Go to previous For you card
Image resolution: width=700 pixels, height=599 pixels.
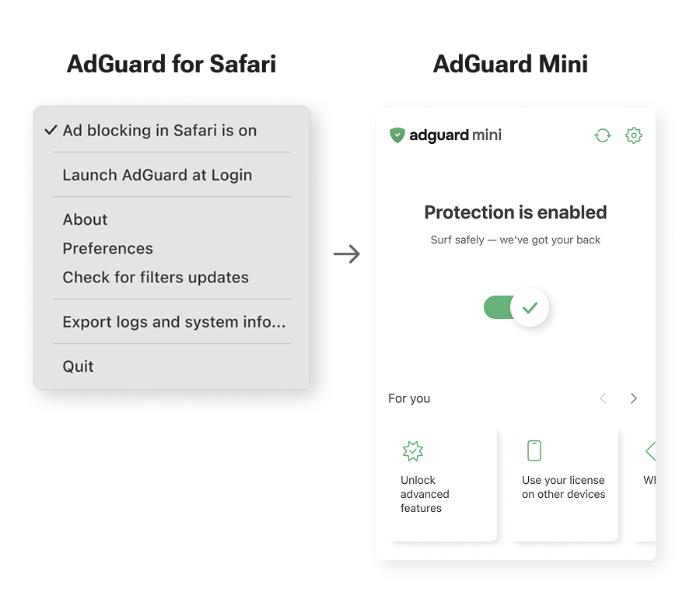tap(603, 398)
